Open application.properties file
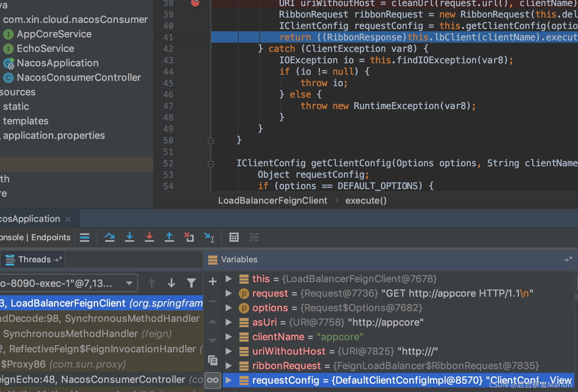This screenshot has width=578, height=392. [x=54, y=135]
